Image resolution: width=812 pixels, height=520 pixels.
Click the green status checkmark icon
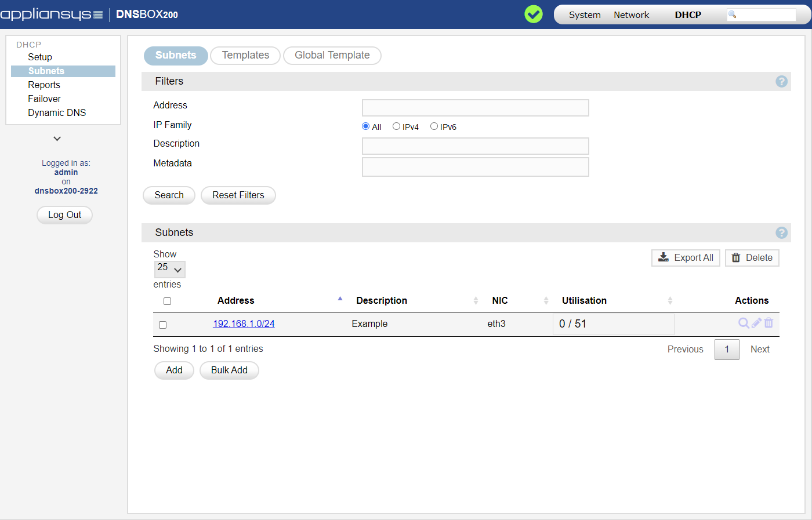(x=533, y=14)
